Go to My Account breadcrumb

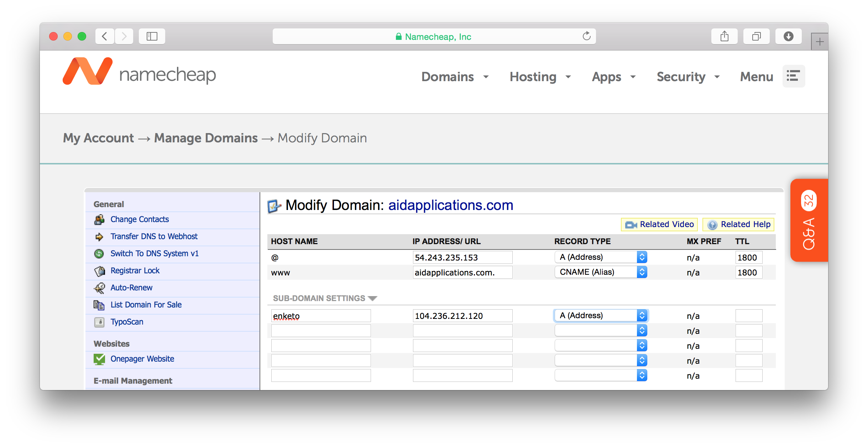tap(98, 138)
